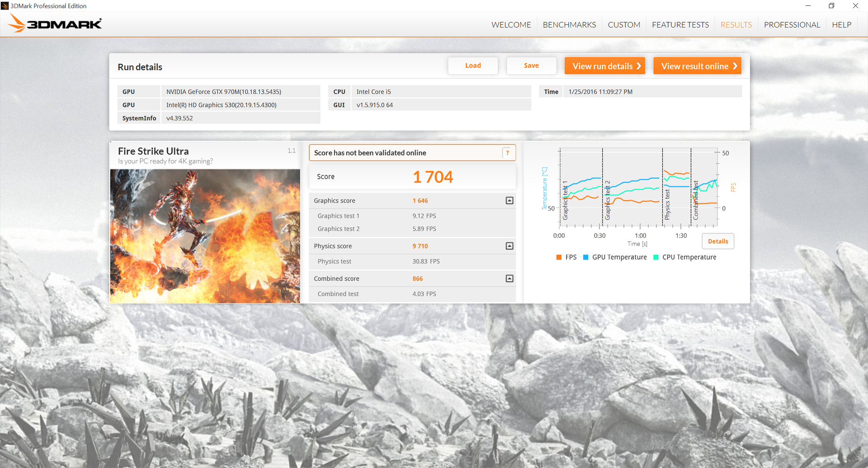This screenshot has height=468, width=868.
Task: Click the 'Score has not been validated online' message
Action: (x=370, y=153)
